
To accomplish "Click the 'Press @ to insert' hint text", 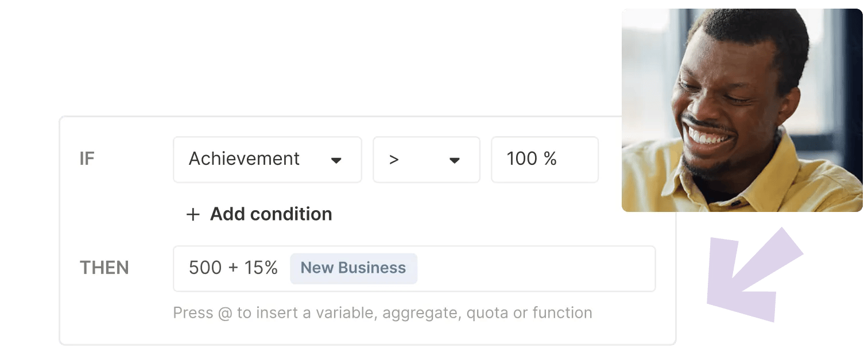I will (382, 313).
